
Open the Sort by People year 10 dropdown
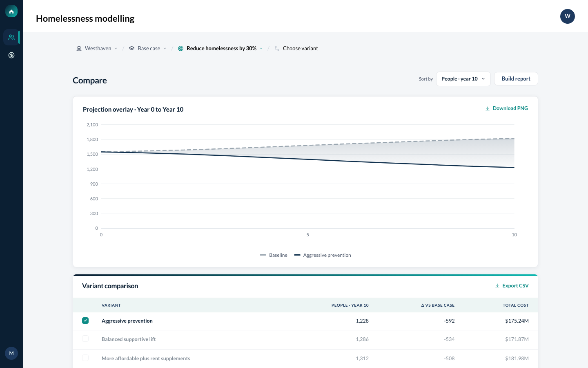coord(463,79)
